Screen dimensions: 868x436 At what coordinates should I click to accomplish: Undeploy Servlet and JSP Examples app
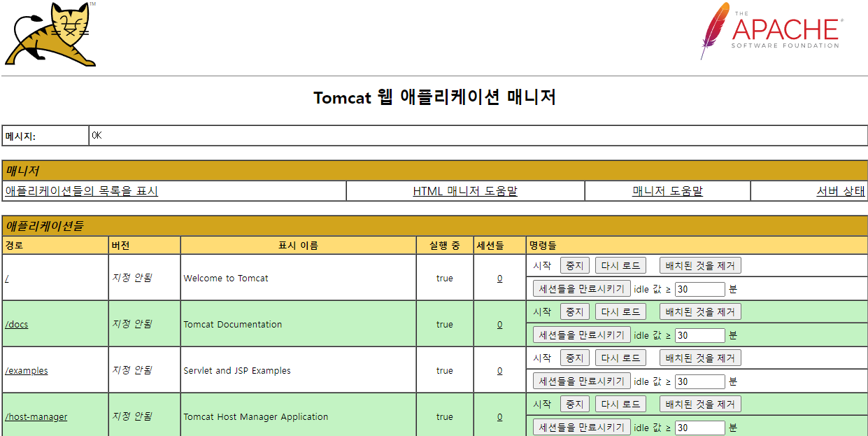(x=700, y=358)
